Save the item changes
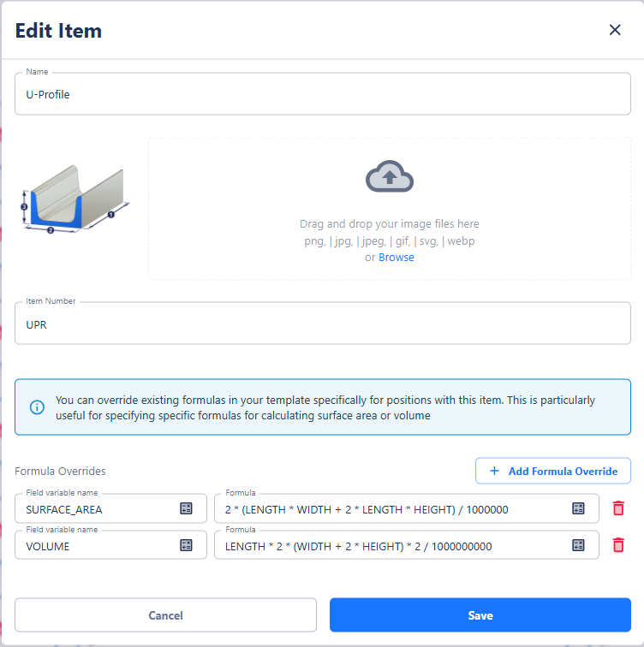Image resolution: width=644 pixels, height=647 pixels. (480, 615)
